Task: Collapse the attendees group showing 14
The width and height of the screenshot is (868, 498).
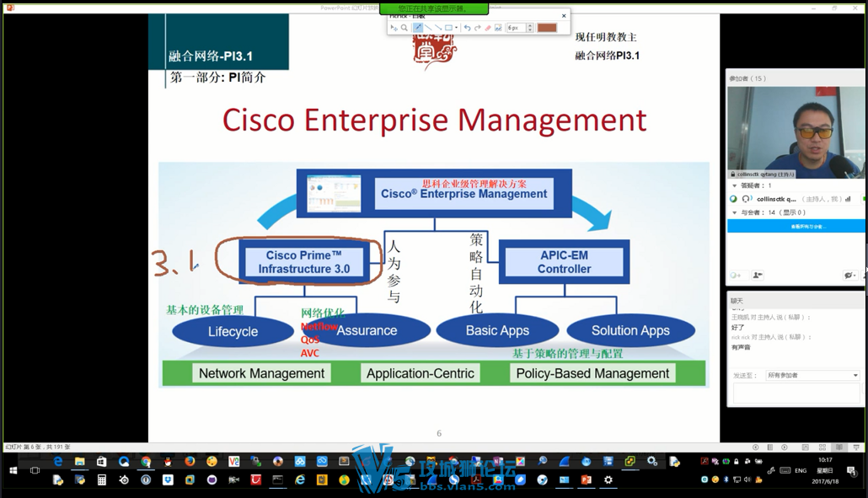Action: tap(735, 212)
